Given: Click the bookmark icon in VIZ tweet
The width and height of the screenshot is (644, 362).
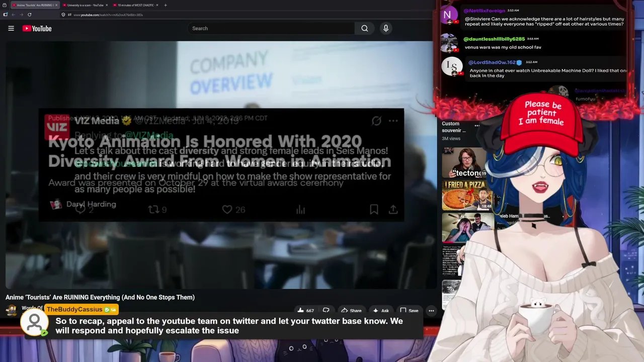Looking at the screenshot, I should click(374, 209).
